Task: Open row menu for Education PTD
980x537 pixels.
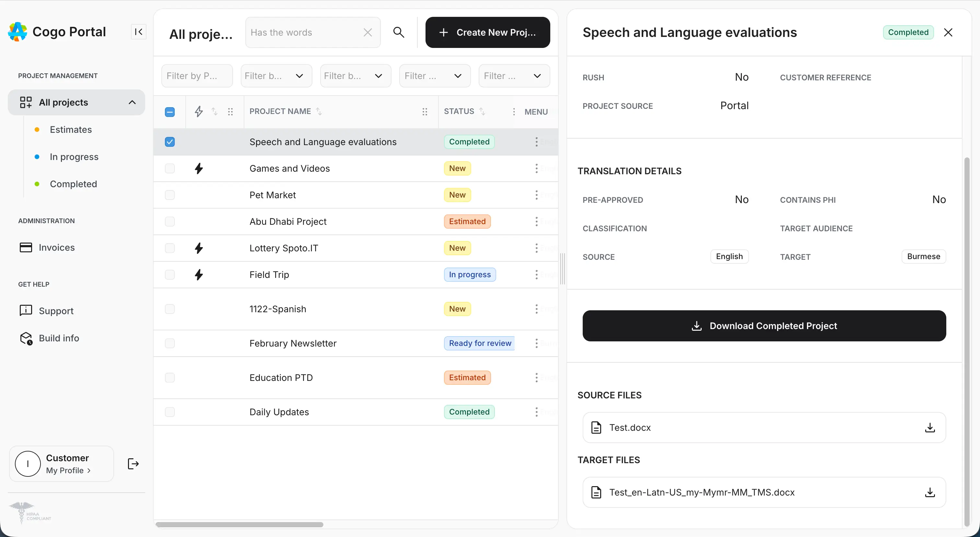Action: [536, 378]
